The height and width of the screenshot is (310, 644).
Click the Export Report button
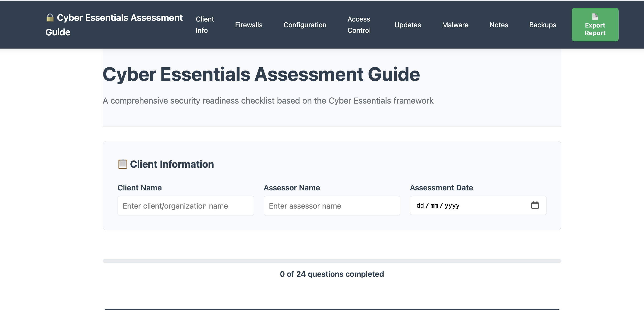tap(595, 25)
